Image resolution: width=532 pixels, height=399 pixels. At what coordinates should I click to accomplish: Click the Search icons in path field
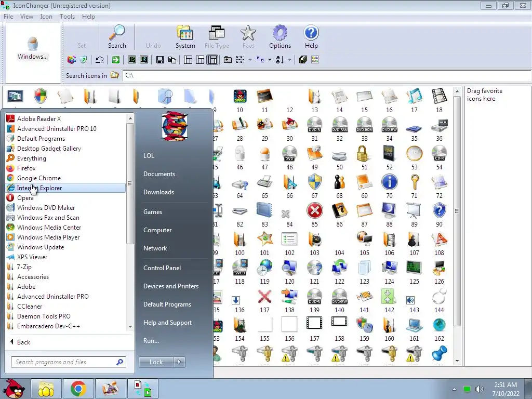[327, 75]
